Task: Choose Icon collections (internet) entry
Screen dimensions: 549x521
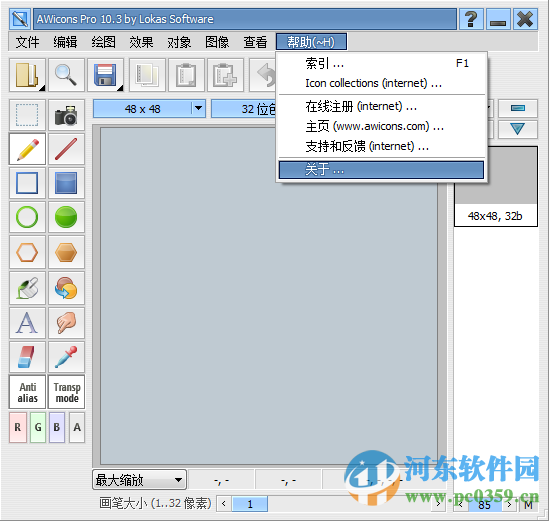Action: click(381, 83)
